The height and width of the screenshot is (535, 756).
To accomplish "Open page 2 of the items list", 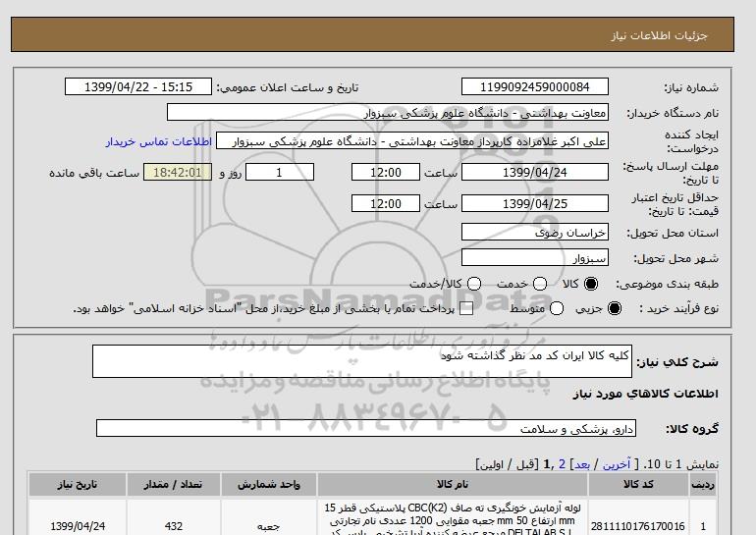I will click(562, 464).
